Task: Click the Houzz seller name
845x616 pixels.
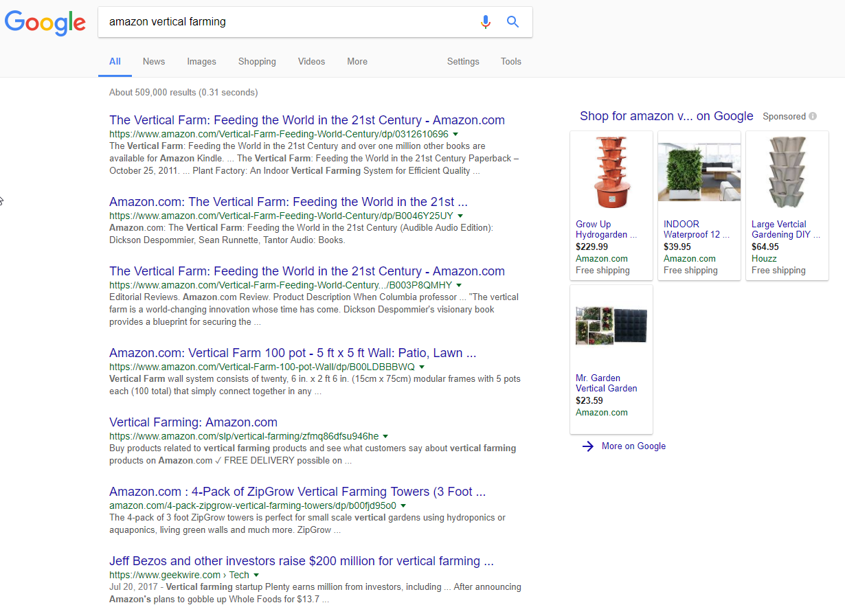Action: point(764,259)
